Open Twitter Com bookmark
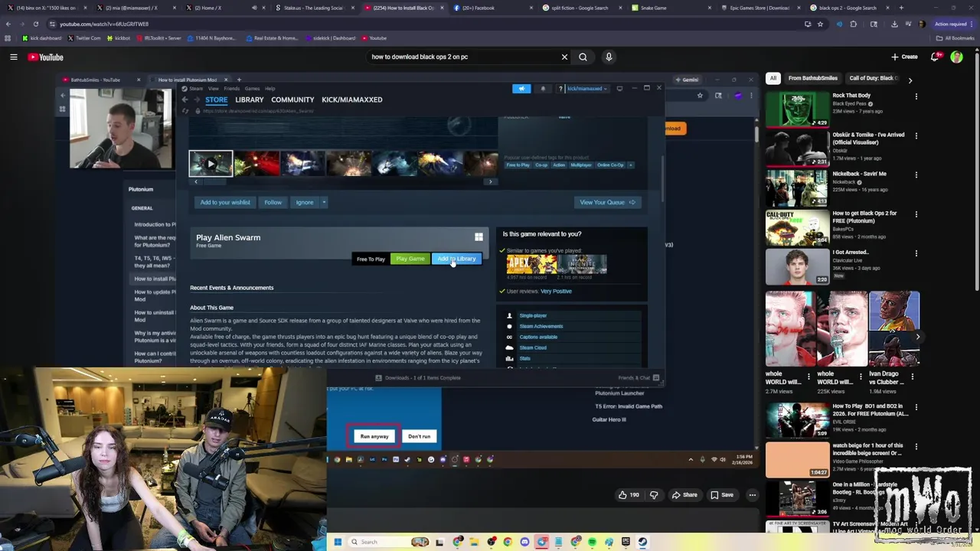The image size is (980, 551). [84, 37]
